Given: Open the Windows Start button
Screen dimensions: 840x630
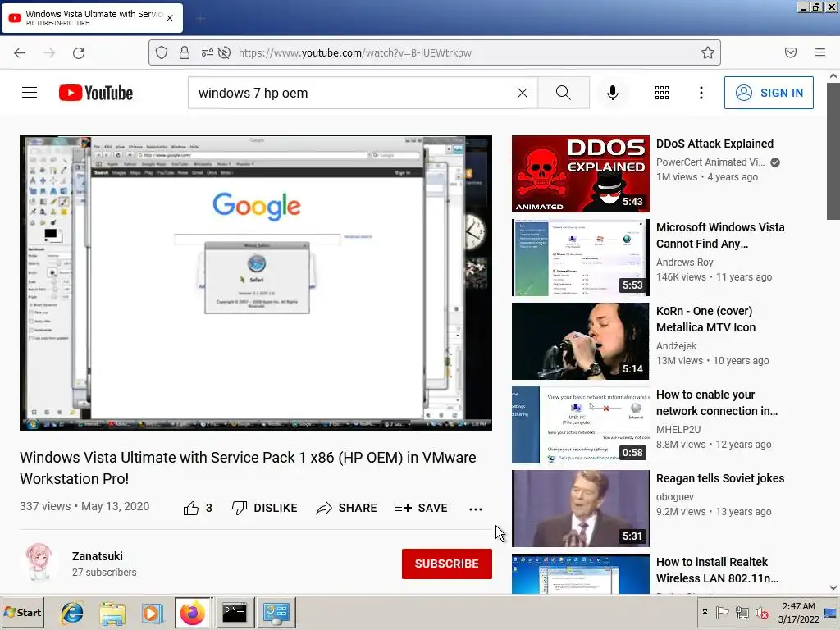Looking at the screenshot, I should click(22, 612).
